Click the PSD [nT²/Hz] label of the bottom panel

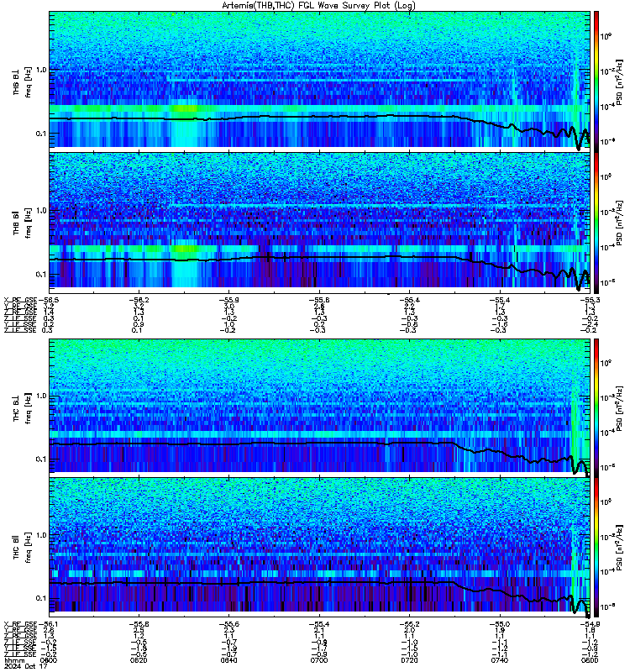620,548
